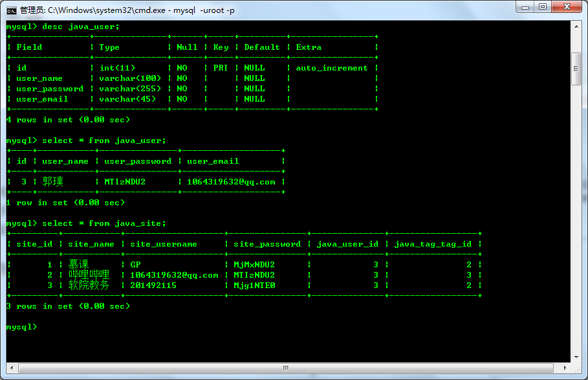This screenshot has width=588, height=380.
Task: Click the site password MjMxNDU2
Action: coord(254,265)
